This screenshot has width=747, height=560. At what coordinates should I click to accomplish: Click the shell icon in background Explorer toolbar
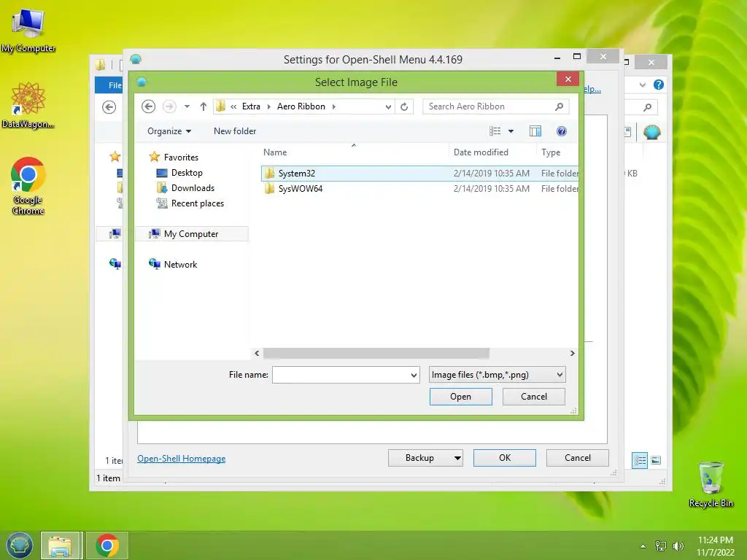(x=651, y=132)
